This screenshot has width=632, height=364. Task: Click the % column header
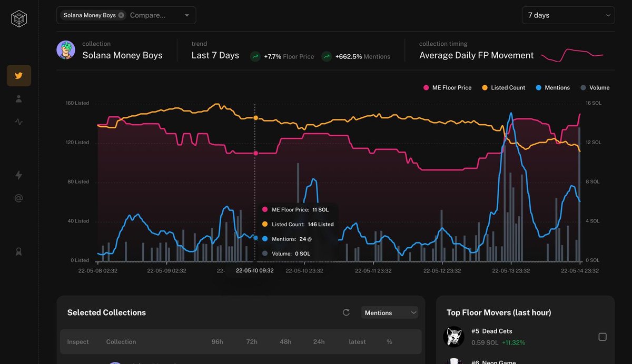[x=389, y=342]
